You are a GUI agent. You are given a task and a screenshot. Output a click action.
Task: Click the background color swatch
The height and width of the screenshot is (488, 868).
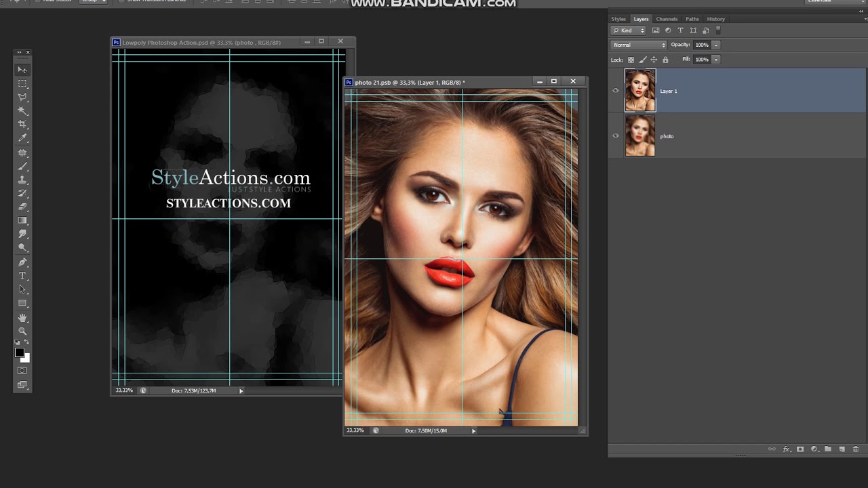26,359
